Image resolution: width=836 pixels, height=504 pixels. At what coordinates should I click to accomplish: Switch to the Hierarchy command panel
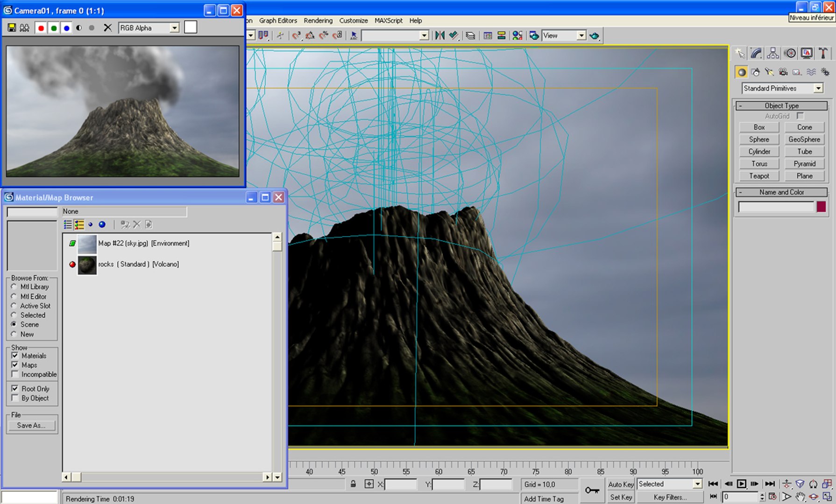773,53
